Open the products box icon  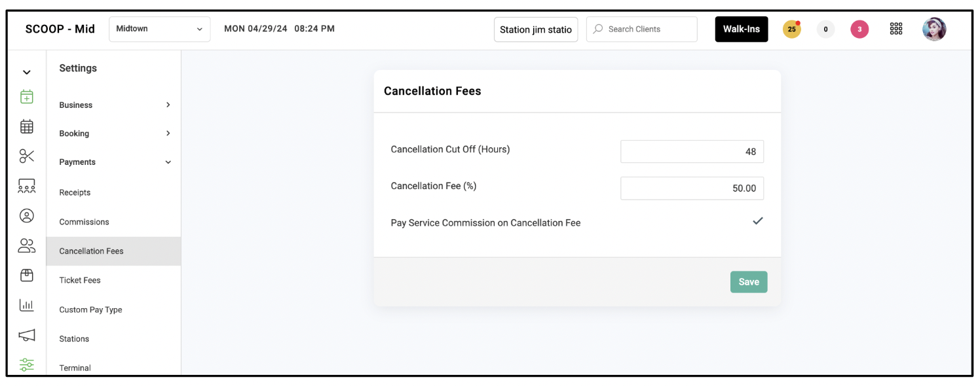(26, 275)
